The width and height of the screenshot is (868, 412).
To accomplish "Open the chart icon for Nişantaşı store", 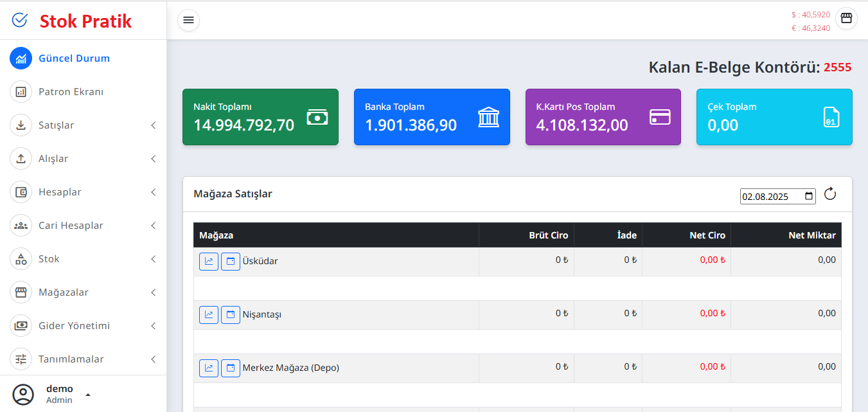I will coord(208,314).
